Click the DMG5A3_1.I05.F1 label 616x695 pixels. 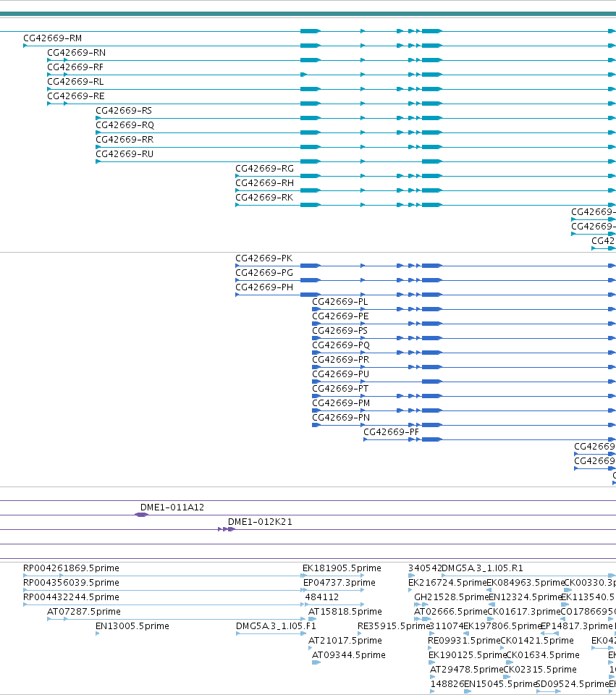coord(276,626)
